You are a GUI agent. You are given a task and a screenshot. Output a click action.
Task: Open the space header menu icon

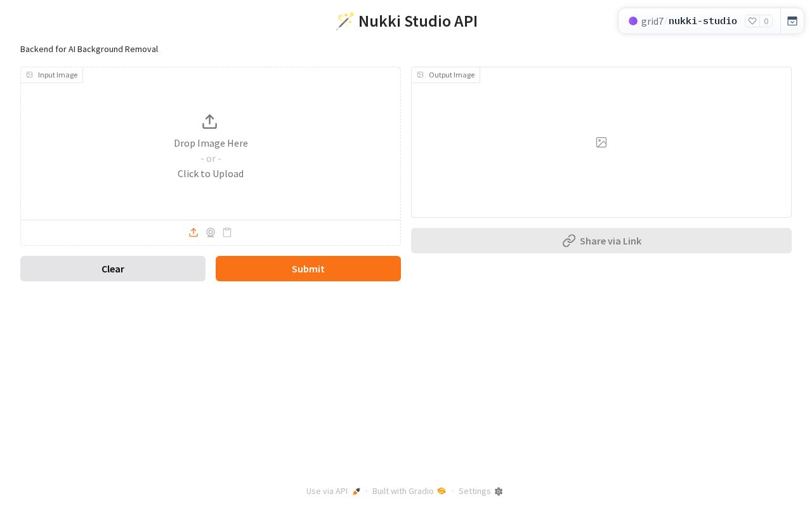click(x=792, y=21)
